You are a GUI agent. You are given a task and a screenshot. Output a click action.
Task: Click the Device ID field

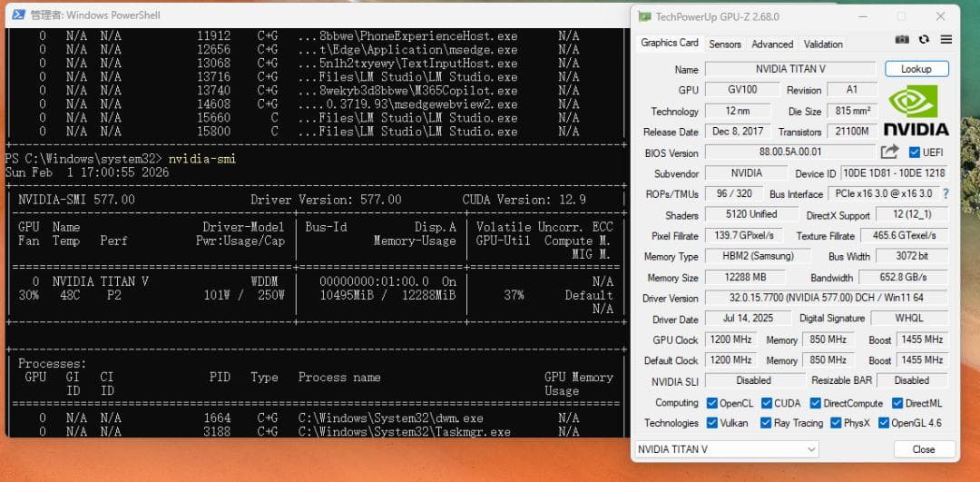click(894, 173)
